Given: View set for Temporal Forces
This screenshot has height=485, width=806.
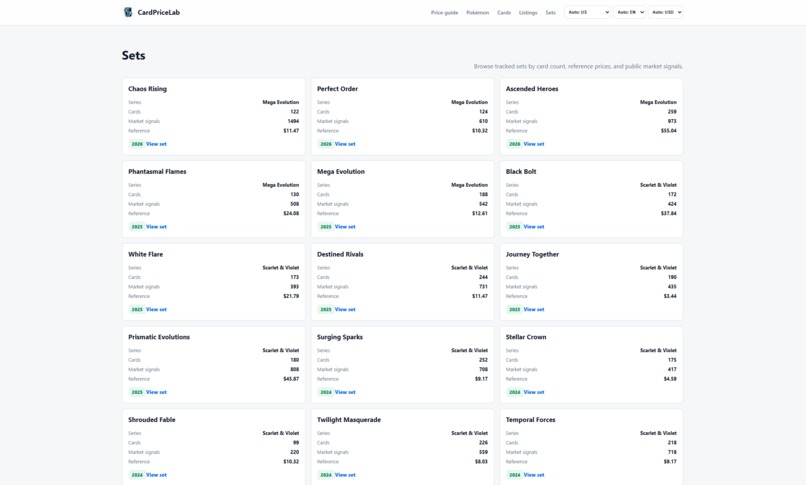Looking at the screenshot, I should pos(534,475).
